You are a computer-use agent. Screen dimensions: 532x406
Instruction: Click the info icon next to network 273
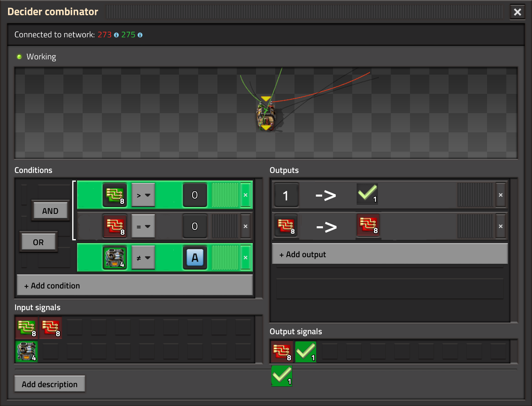tap(116, 35)
